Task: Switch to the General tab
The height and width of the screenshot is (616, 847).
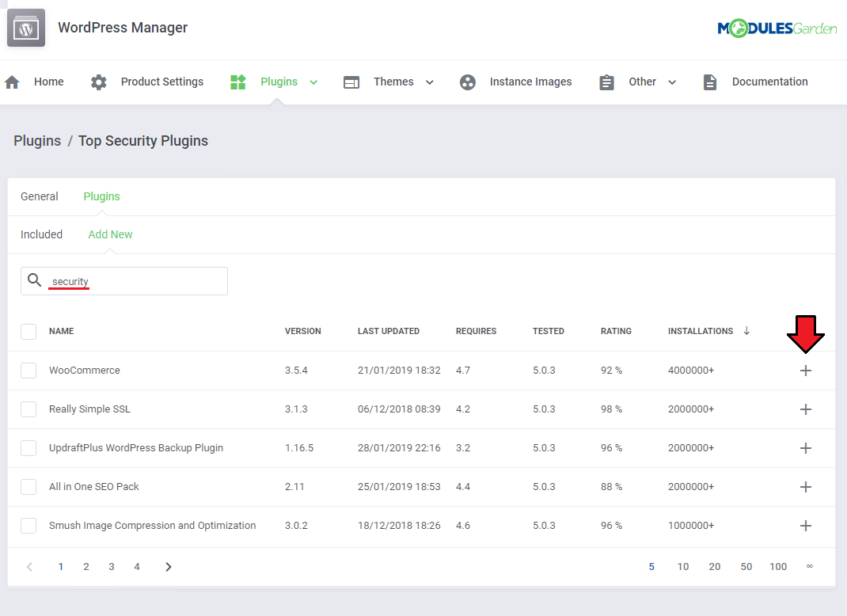Action: point(40,196)
